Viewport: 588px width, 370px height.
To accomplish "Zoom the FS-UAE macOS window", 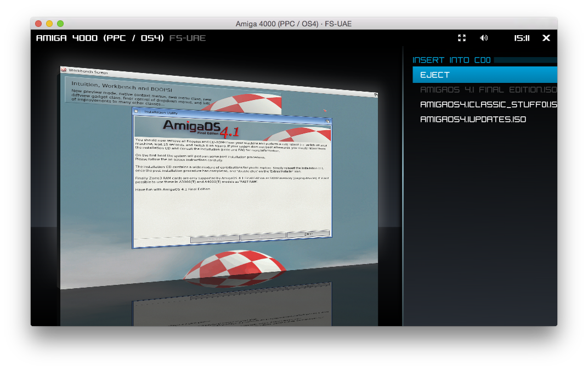I will click(60, 24).
